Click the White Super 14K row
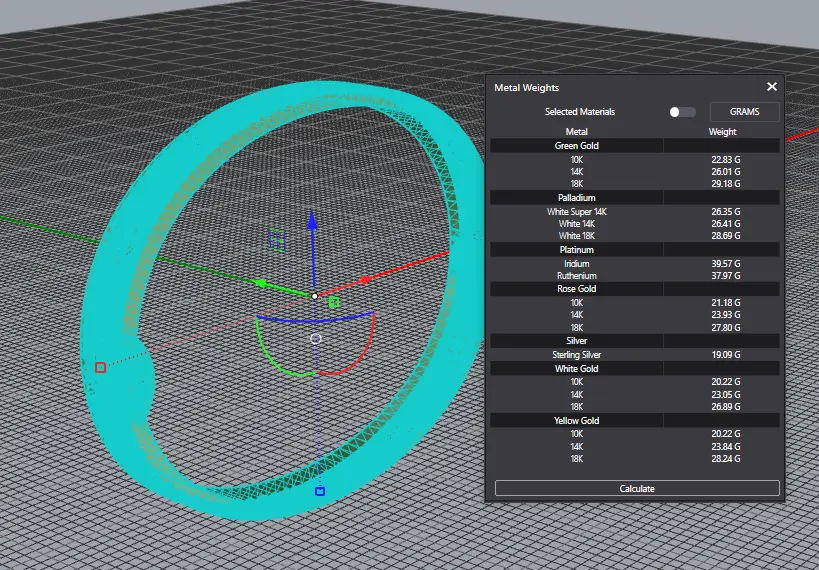Image resolution: width=819 pixels, height=570 pixels. click(x=635, y=212)
